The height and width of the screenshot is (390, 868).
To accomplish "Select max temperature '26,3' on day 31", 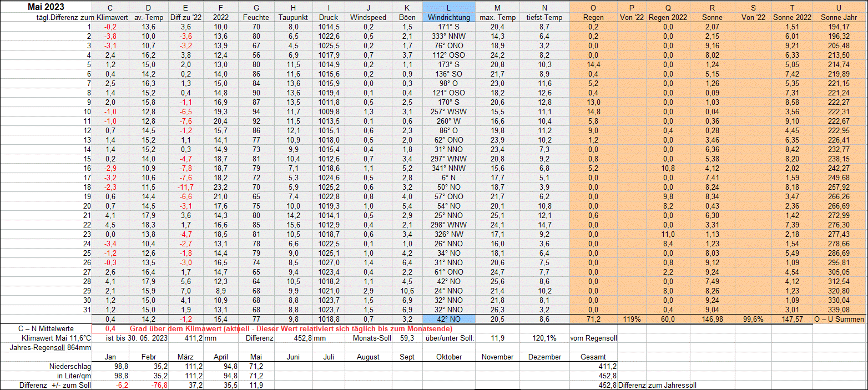I will tap(497, 310).
